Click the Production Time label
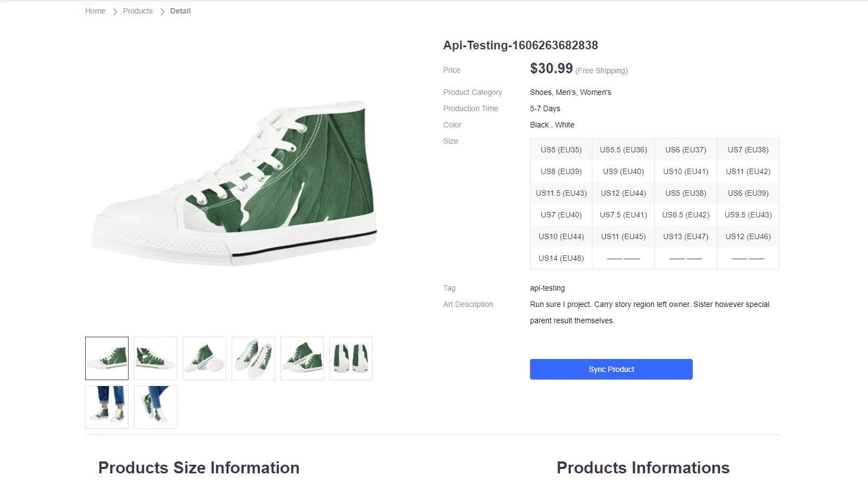The image size is (868, 488). tap(470, 108)
